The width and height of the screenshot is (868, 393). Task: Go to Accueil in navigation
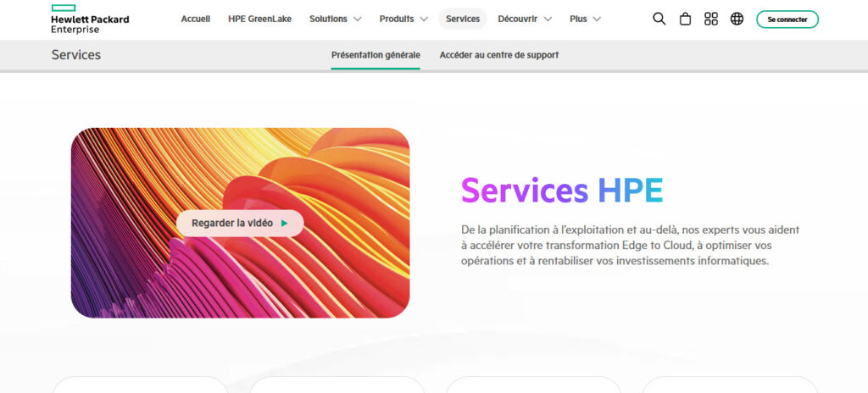click(x=196, y=19)
